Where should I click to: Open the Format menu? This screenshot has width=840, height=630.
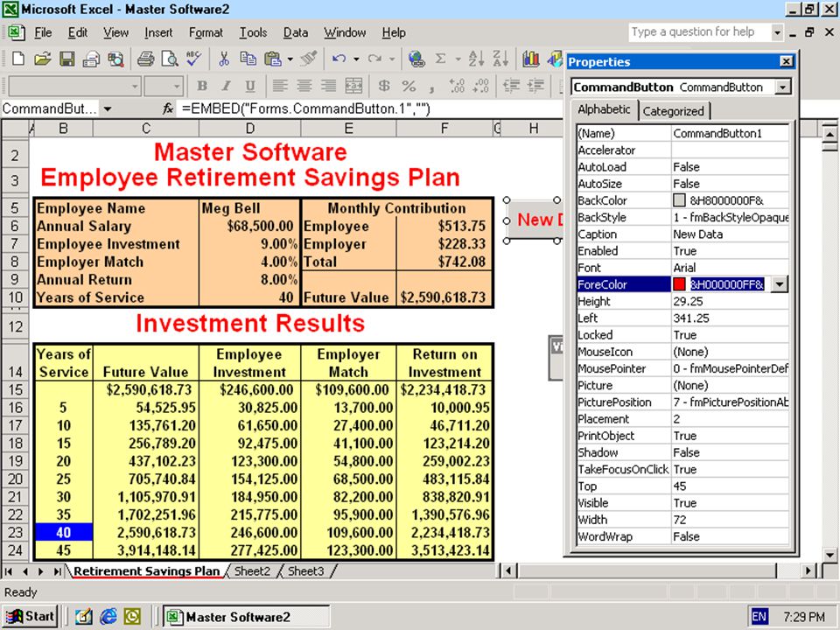(206, 32)
